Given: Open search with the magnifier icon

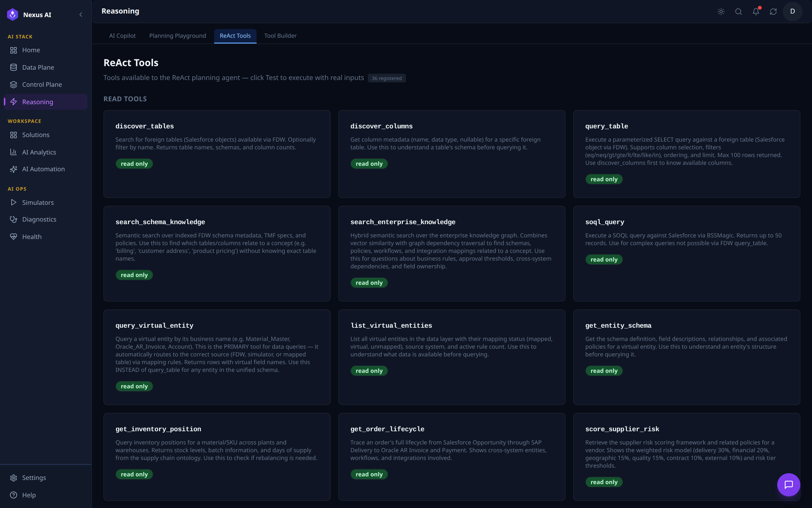Looking at the screenshot, I should pyautogui.click(x=739, y=11).
